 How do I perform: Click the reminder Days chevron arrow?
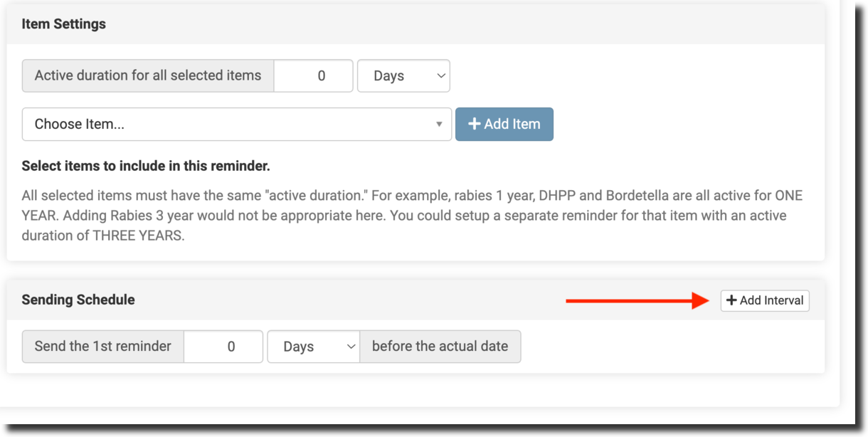351,347
